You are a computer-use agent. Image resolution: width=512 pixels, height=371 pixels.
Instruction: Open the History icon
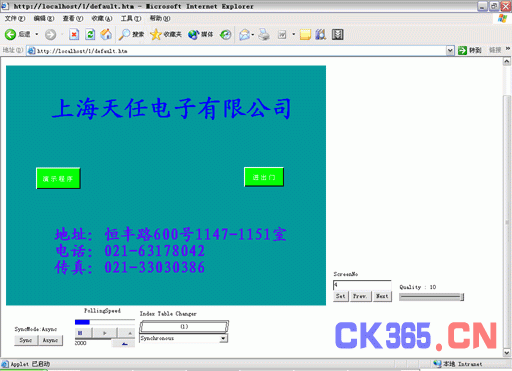tap(226, 34)
